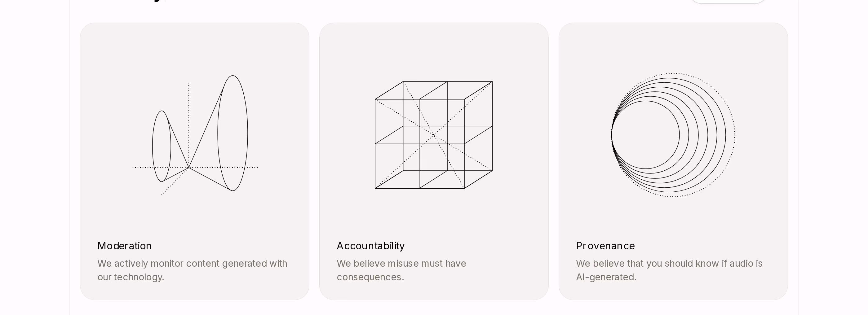Click text 'We believe misuse must have consequences'
Image resolution: width=868 pixels, height=315 pixels.
click(x=401, y=270)
